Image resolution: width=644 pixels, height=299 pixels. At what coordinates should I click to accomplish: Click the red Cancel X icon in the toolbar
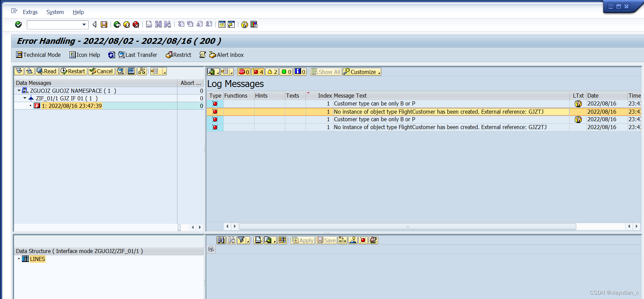point(136,24)
